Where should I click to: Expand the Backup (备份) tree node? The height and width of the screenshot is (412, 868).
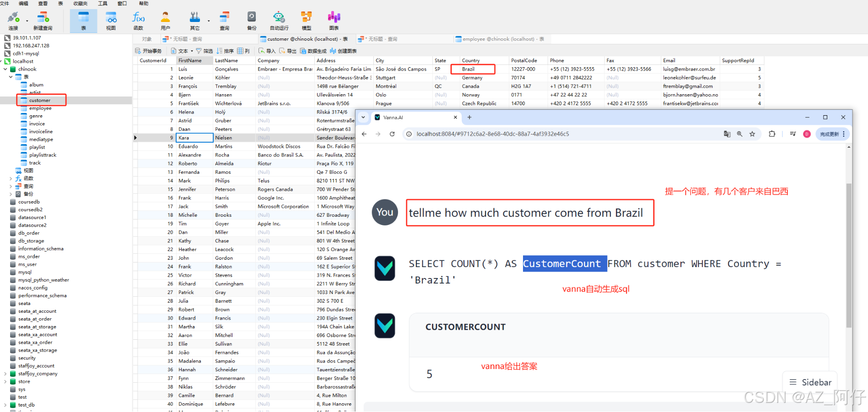coord(11,194)
